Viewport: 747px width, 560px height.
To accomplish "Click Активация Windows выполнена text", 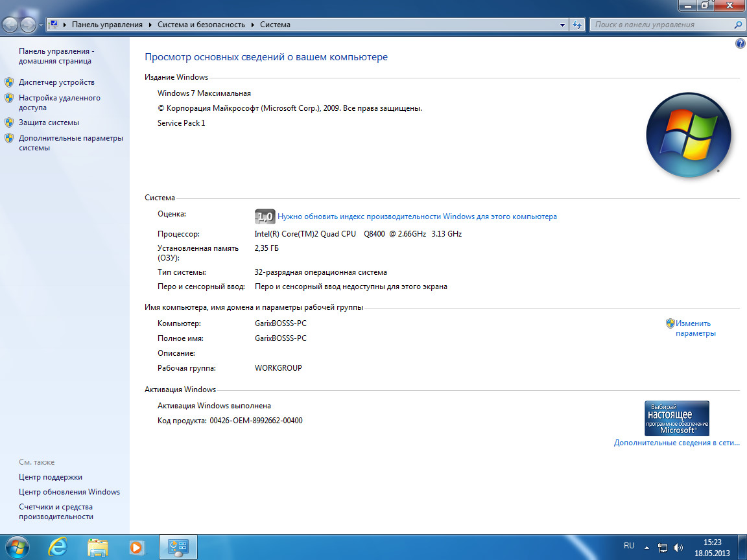I will pyautogui.click(x=214, y=406).
